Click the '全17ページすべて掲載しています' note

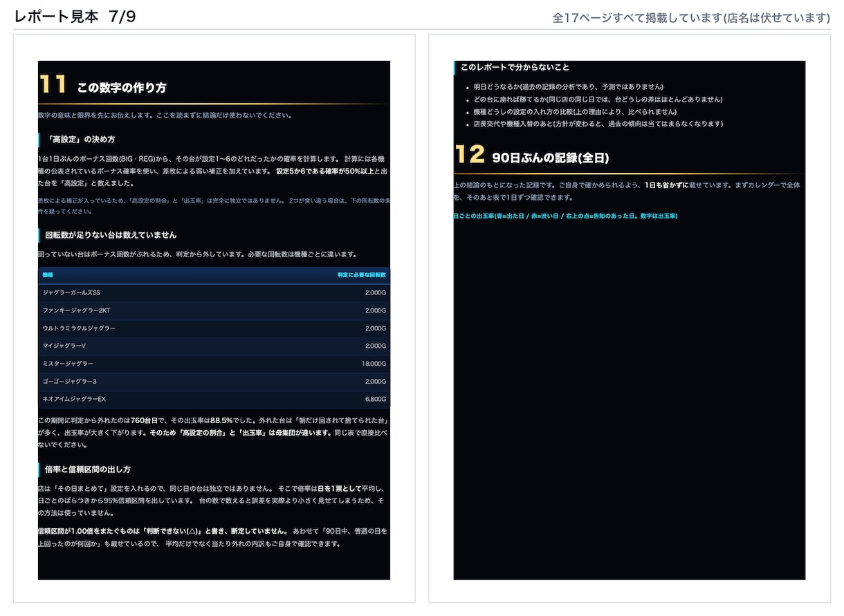tap(691, 18)
